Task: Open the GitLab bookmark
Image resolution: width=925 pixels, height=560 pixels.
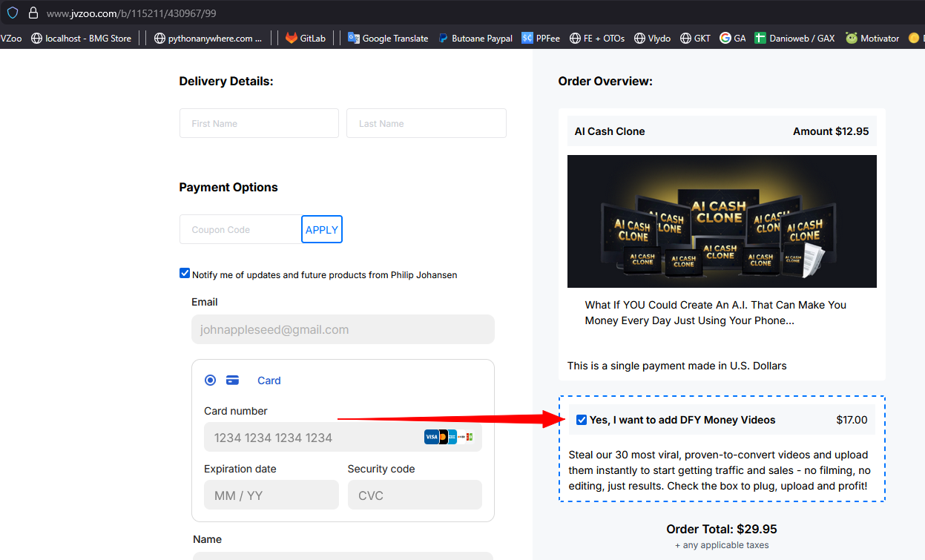Action: [x=306, y=38]
